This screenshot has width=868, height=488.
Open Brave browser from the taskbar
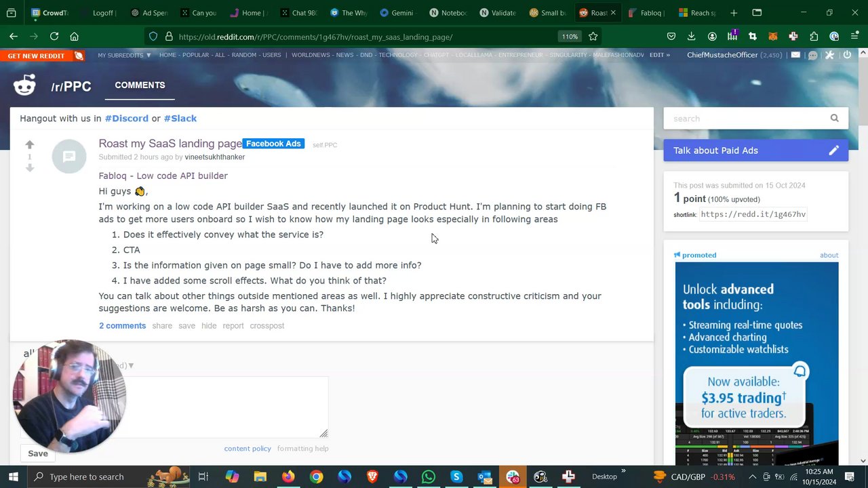[x=372, y=476]
